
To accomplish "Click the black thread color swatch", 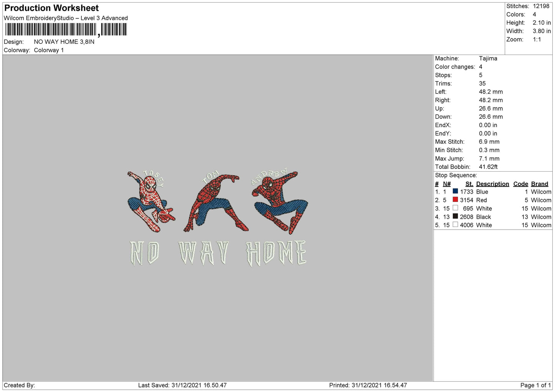I will click(455, 217).
